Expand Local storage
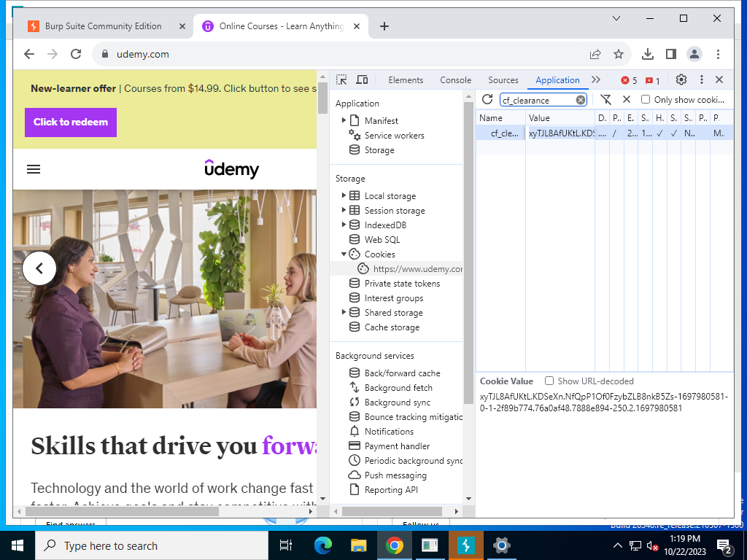The width and height of the screenshot is (747, 560). (344, 195)
